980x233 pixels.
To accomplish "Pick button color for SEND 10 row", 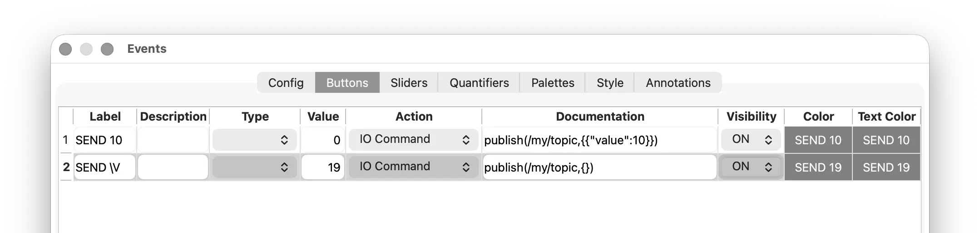I will [818, 140].
